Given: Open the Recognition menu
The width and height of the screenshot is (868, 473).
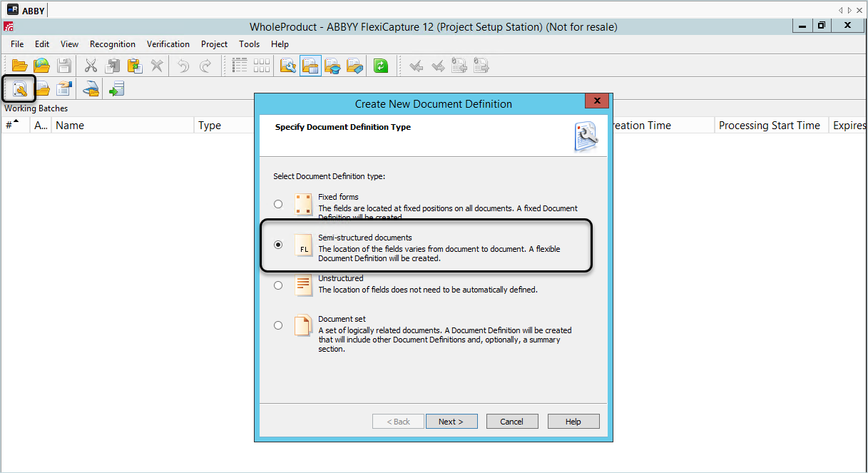Looking at the screenshot, I should coord(113,44).
